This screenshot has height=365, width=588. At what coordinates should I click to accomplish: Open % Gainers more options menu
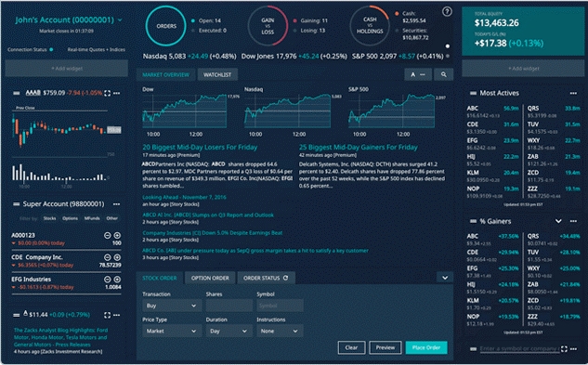click(x=573, y=221)
